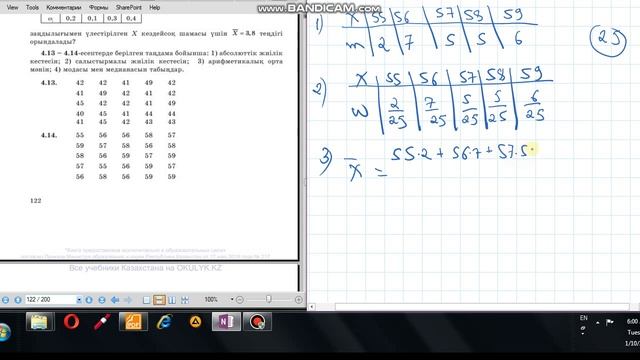
Task: Click the zoom slider handle
Action: click(269, 299)
